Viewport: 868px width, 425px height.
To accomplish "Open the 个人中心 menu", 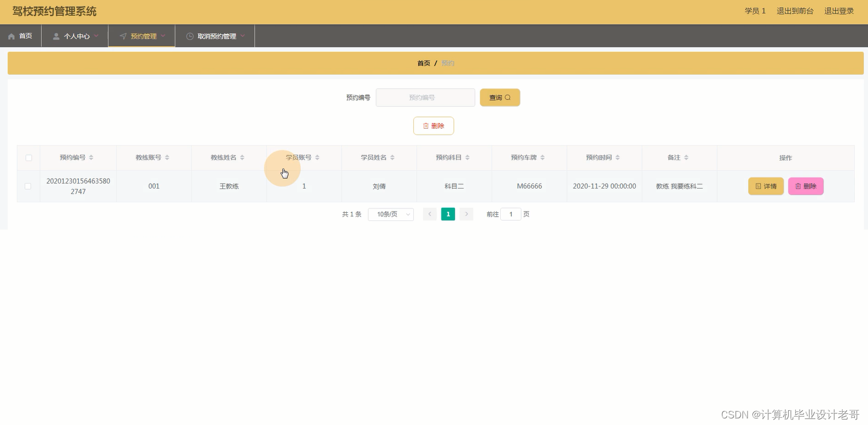I will click(75, 36).
